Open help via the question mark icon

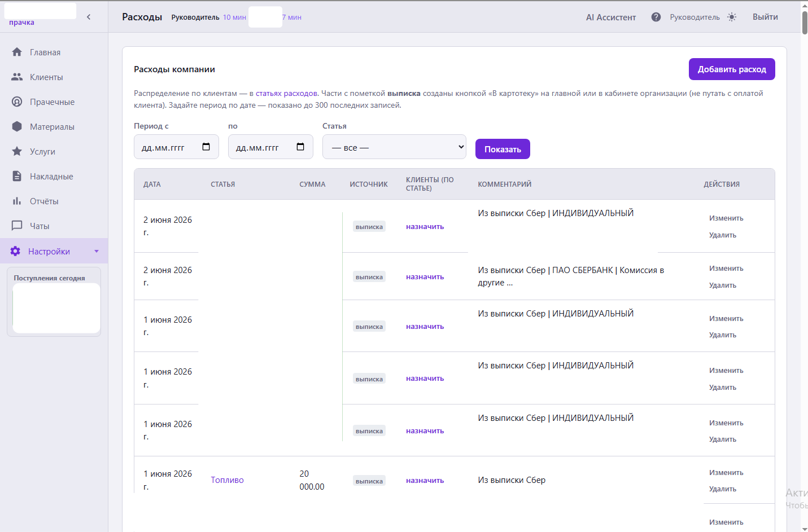(x=656, y=17)
